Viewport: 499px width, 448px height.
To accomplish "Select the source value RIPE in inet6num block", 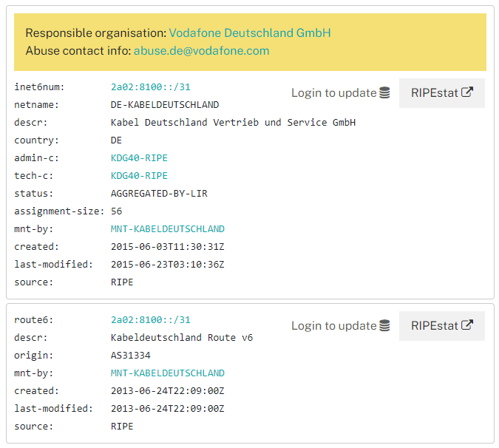I will (x=122, y=282).
